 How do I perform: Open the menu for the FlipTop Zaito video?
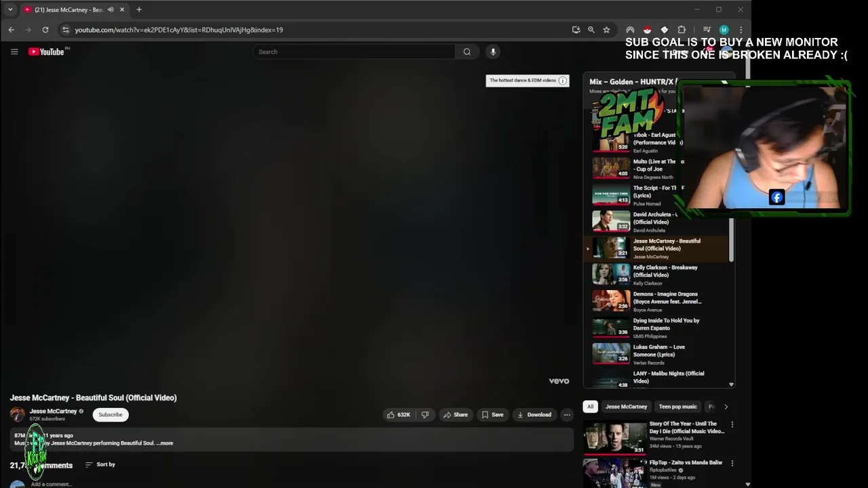click(732, 463)
